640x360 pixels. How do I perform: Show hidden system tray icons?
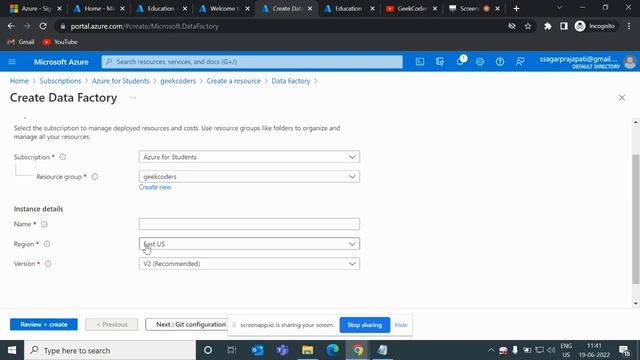pyautogui.click(x=491, y=350)
